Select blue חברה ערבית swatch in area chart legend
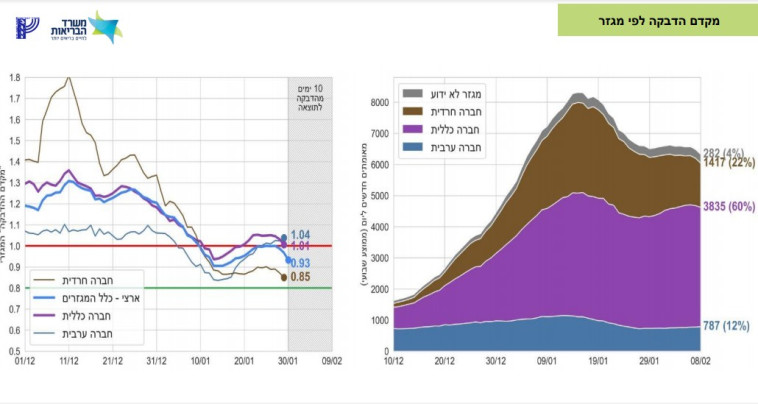The image size is (758, 404). click(x=414, y=147)
